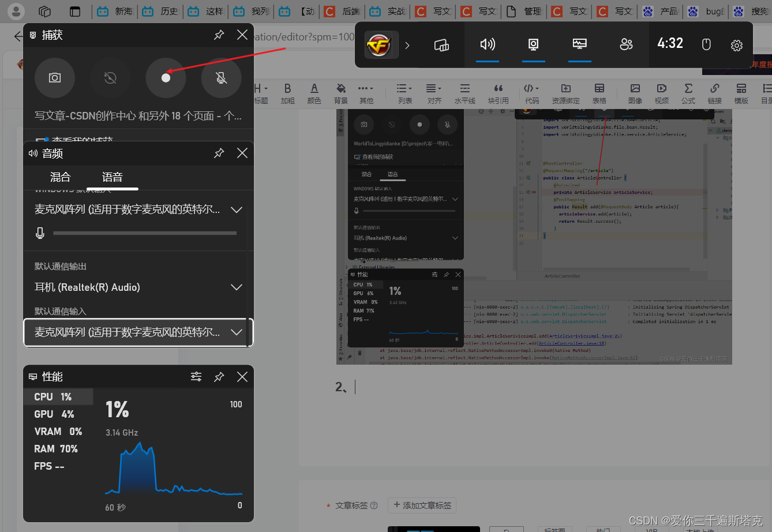Viewport: 772px width, 532px height.
Task: Click the font color (颜色) tool
Action: [314, 93]
